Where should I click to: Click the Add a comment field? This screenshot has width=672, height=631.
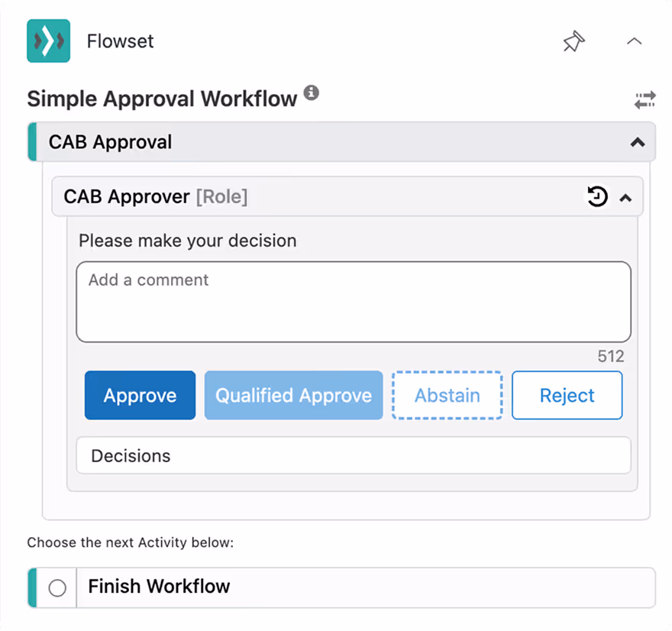point(353,301)
